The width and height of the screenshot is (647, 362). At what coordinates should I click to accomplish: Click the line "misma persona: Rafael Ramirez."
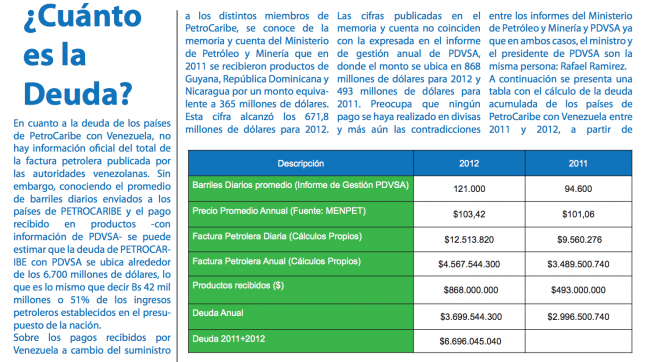[x=557, y=66]
